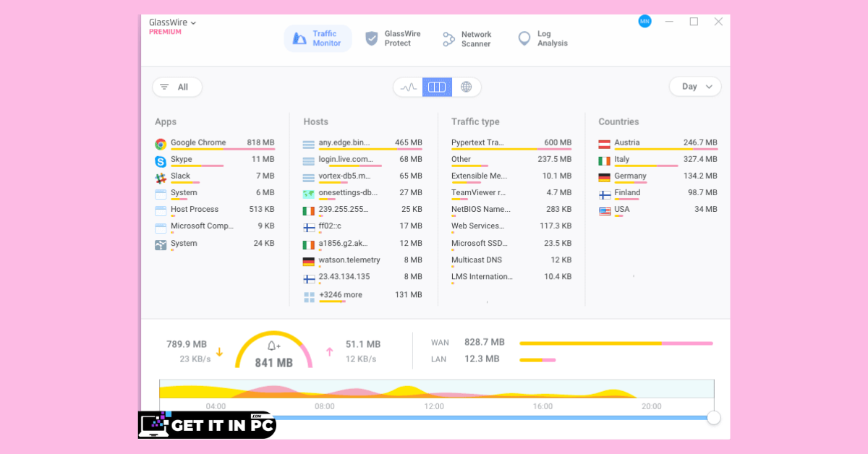Select the Other traffic type row
Image resolution: width=868 pixels, height=454 pixels.
(511, 160)
